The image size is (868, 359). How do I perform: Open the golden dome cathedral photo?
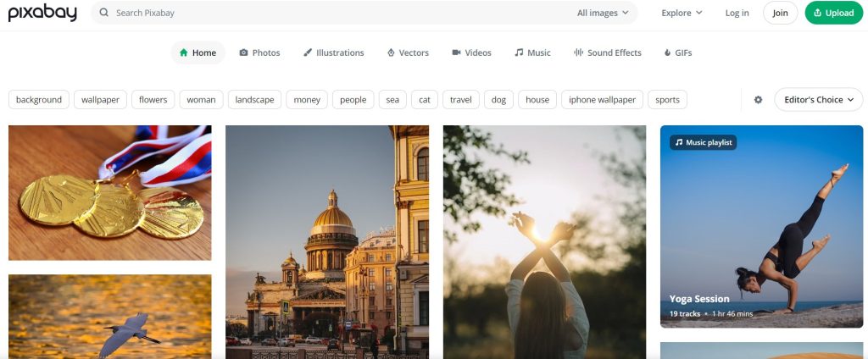327,242
